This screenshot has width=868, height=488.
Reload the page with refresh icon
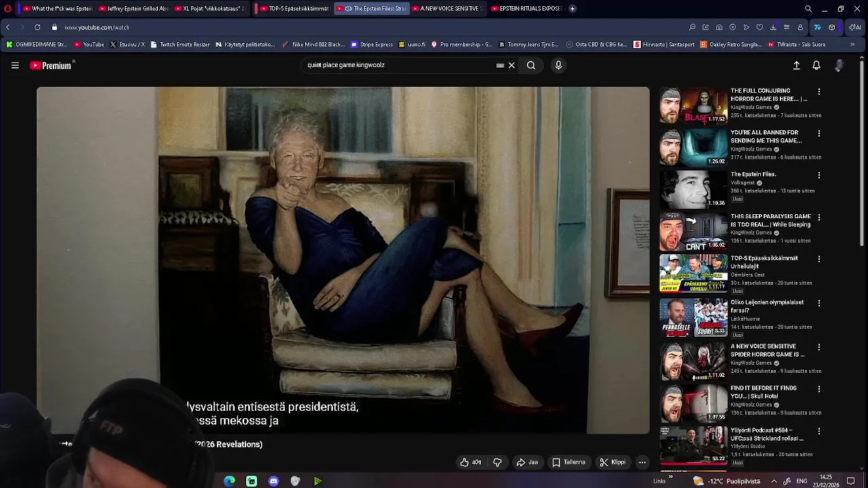point(37,27)
